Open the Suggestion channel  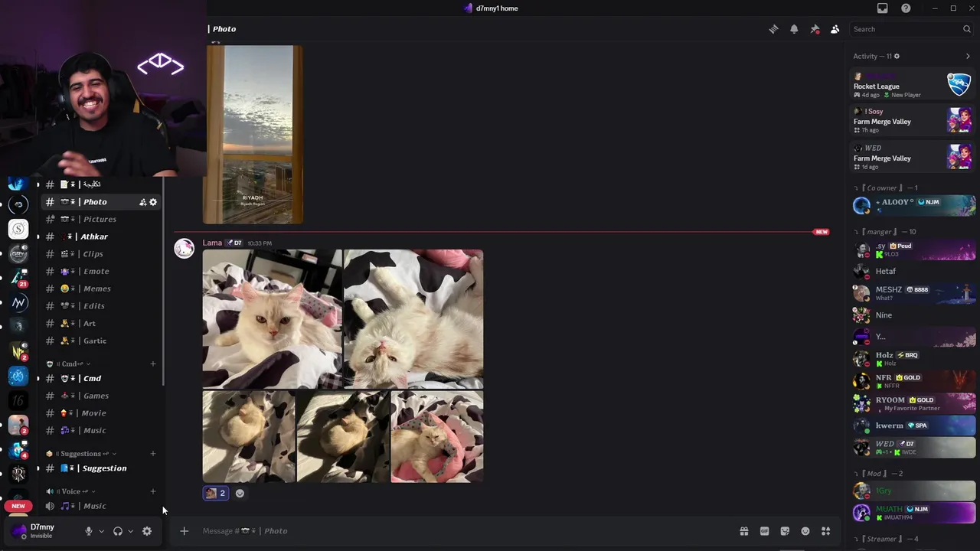point(100,468)
